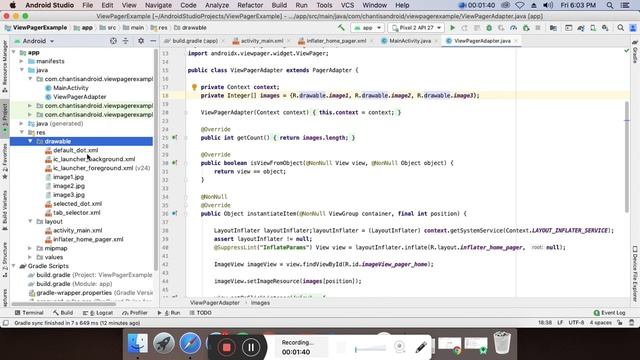640x360 pixels.
Task: Collapse the drawable folder
Action: pyautogui.click(x=30, y=141)
